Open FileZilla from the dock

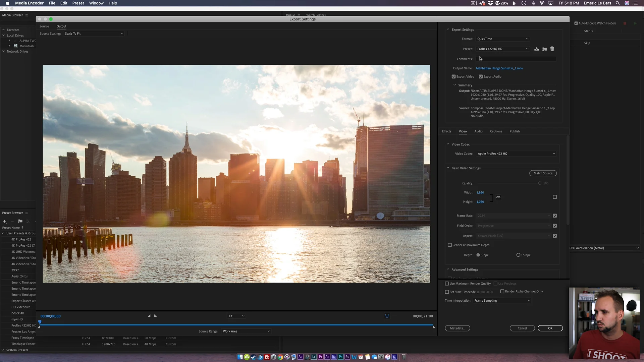(267, 357)
